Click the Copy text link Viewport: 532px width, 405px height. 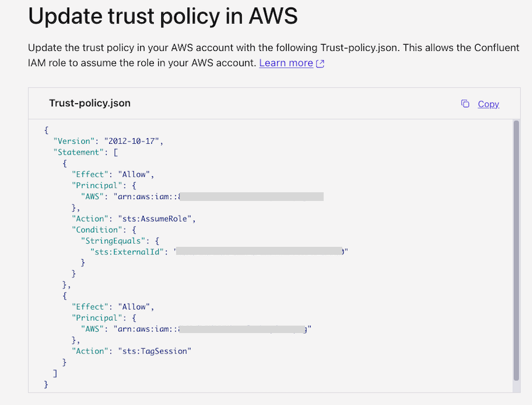[x=488, y=104]
